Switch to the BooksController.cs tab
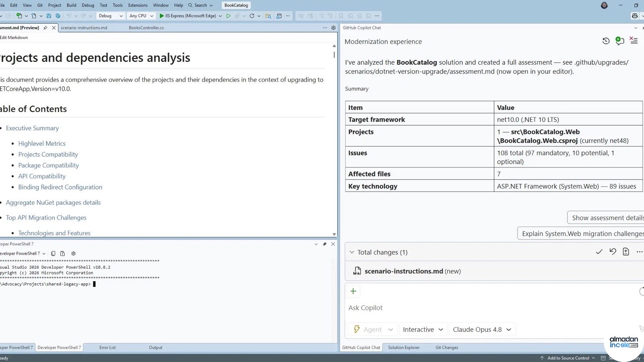The height and width of the screenshot is (362, 644). point(146,28)
